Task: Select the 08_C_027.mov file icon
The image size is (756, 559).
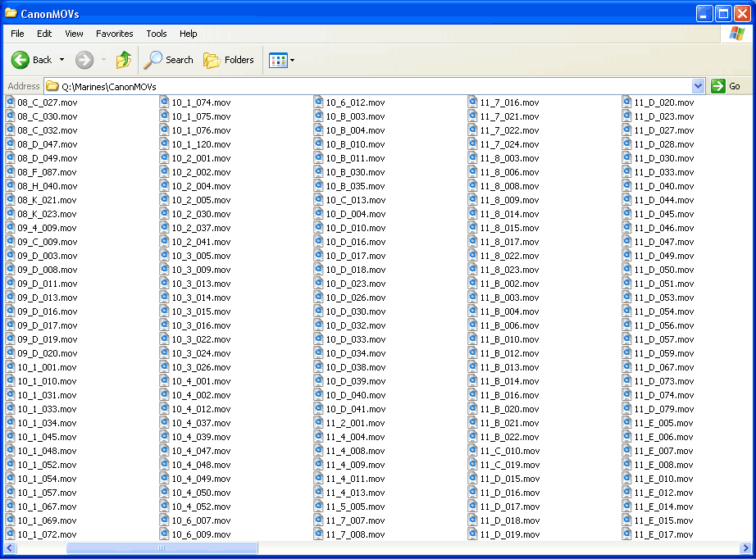Action: [x=10, y=102]
